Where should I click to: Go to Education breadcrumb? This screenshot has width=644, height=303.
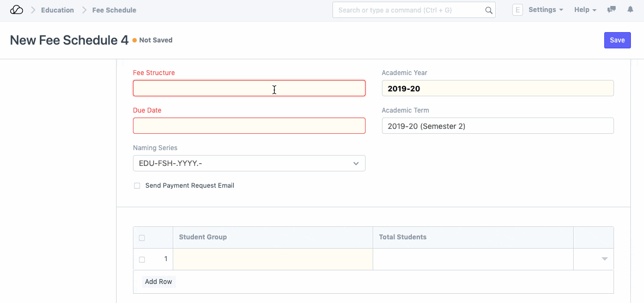tap(57, 10)
